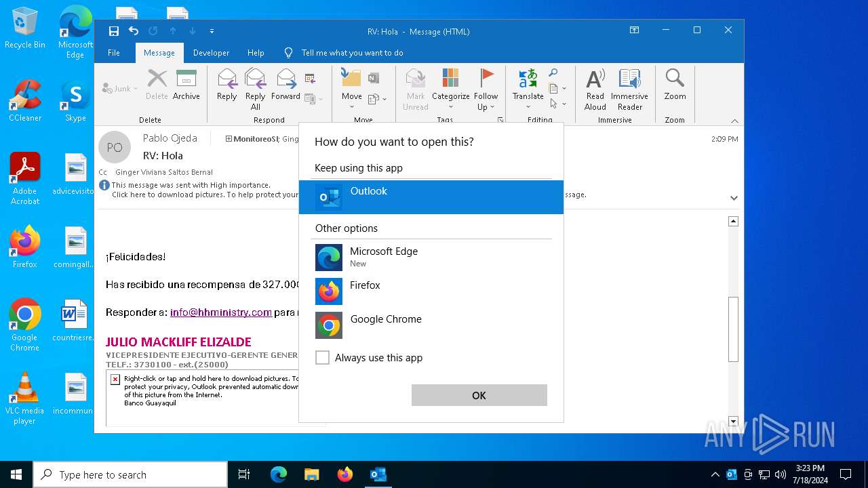The image size is (868, 488).
Task: Select Outlook in the open-with dialog
Action: point(431,197)
